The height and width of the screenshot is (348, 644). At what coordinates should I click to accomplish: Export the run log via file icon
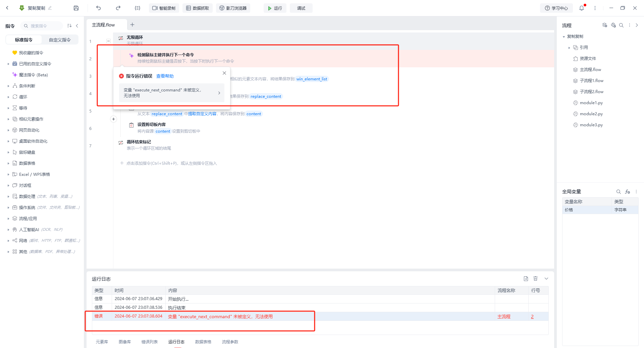[526, 279]
